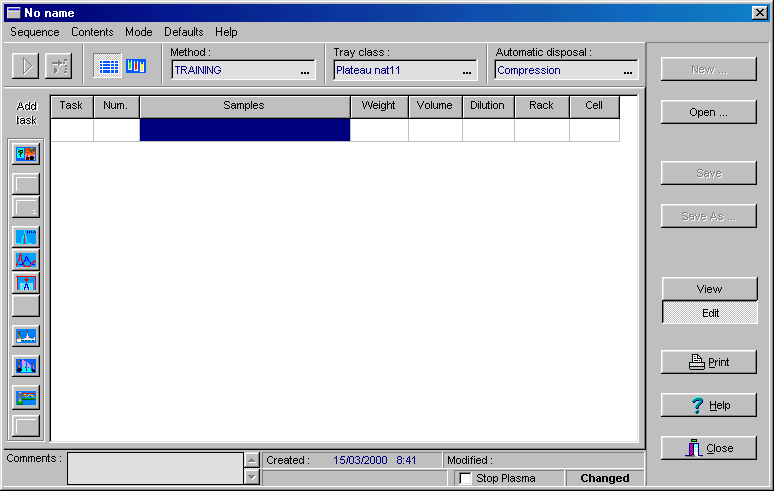Click the Save As ... button
This screenshot has height=491, width=774.
click(x=708, y=216)
